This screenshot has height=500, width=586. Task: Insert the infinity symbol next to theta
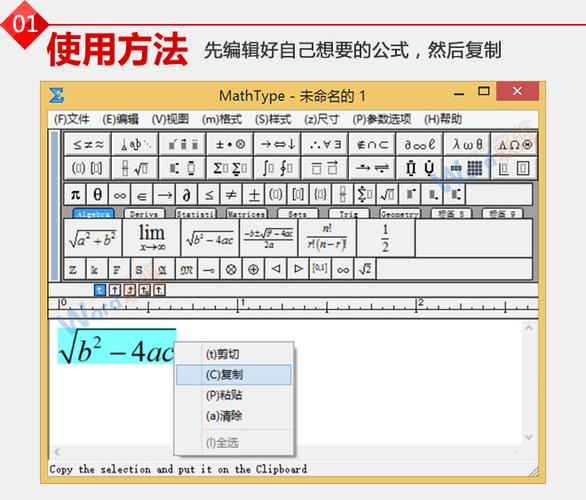point(120,195)
